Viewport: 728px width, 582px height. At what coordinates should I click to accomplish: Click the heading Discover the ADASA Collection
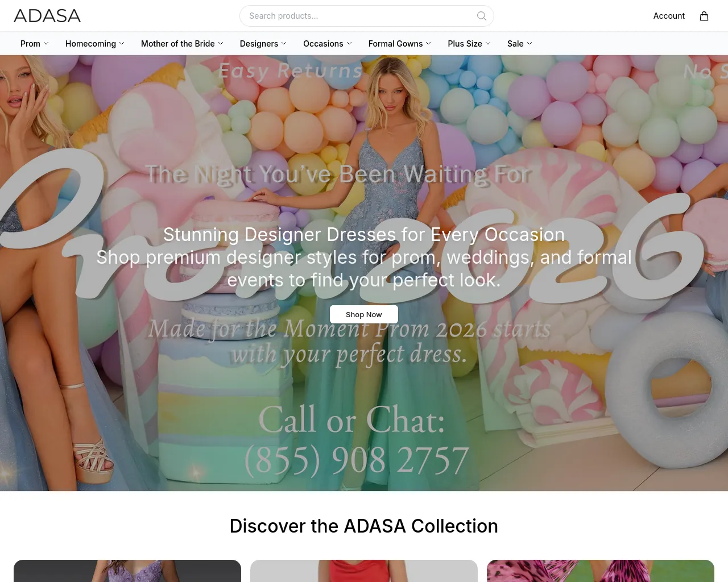[x=364, y=526]
